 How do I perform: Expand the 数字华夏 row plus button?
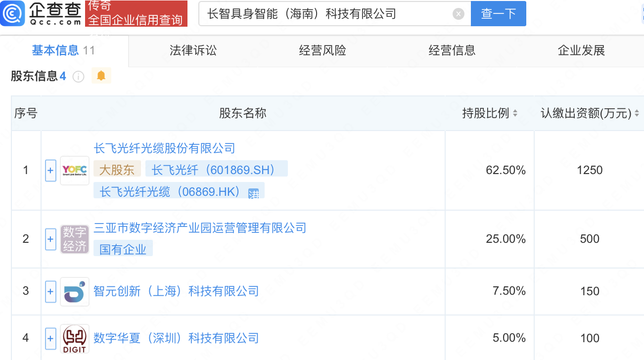pyautogui.click(x=50, y=339)
